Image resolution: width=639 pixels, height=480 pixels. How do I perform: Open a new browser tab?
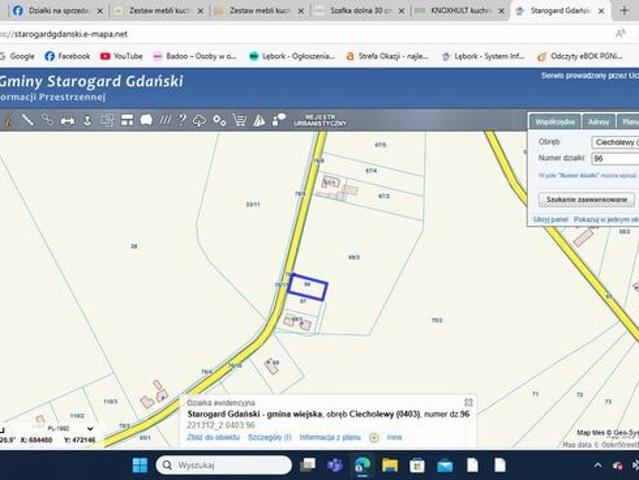click(x=624, y=11)
